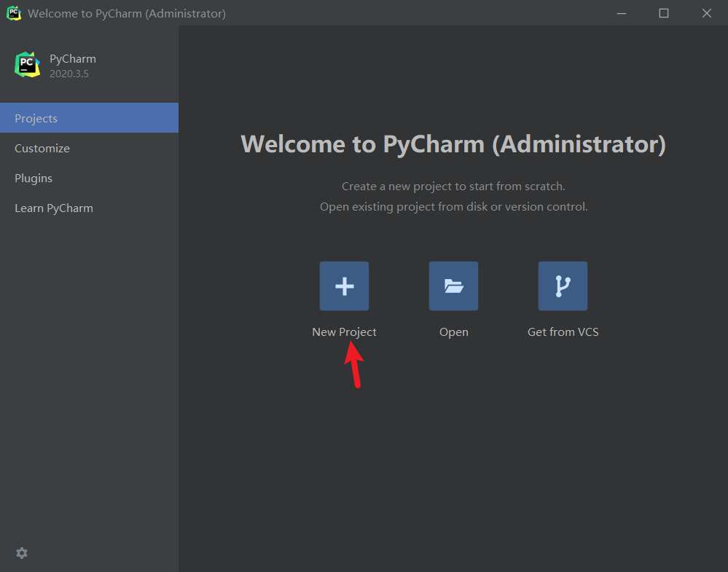Open the settings gear in the sidebar
728x572 pixels.
(22, 553)
